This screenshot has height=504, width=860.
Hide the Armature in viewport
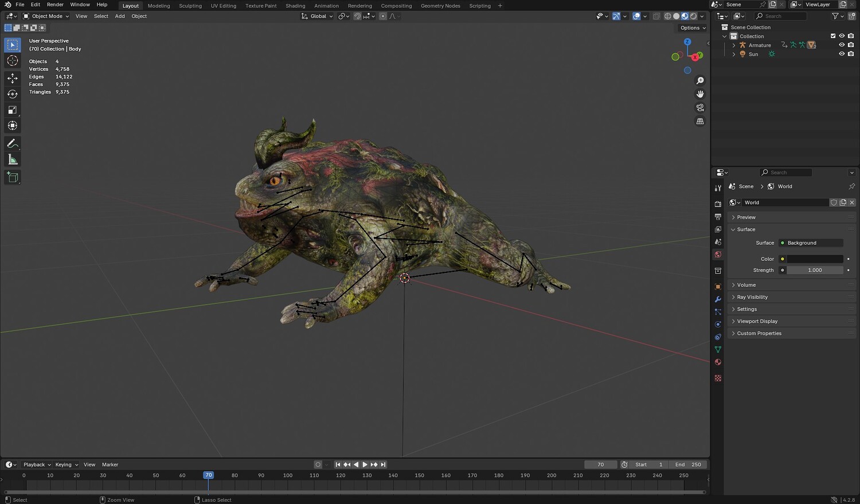coord(842,45)
